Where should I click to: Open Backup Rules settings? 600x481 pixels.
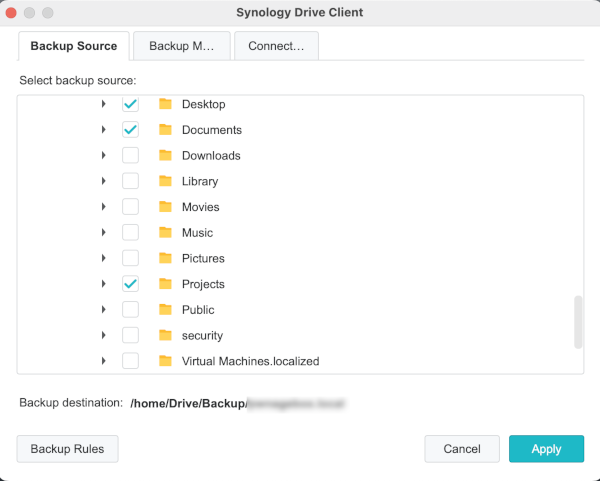(x=67, y=449)
